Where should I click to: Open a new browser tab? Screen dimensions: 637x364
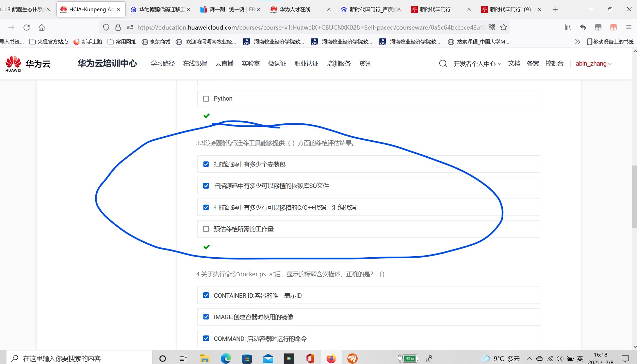555,10
